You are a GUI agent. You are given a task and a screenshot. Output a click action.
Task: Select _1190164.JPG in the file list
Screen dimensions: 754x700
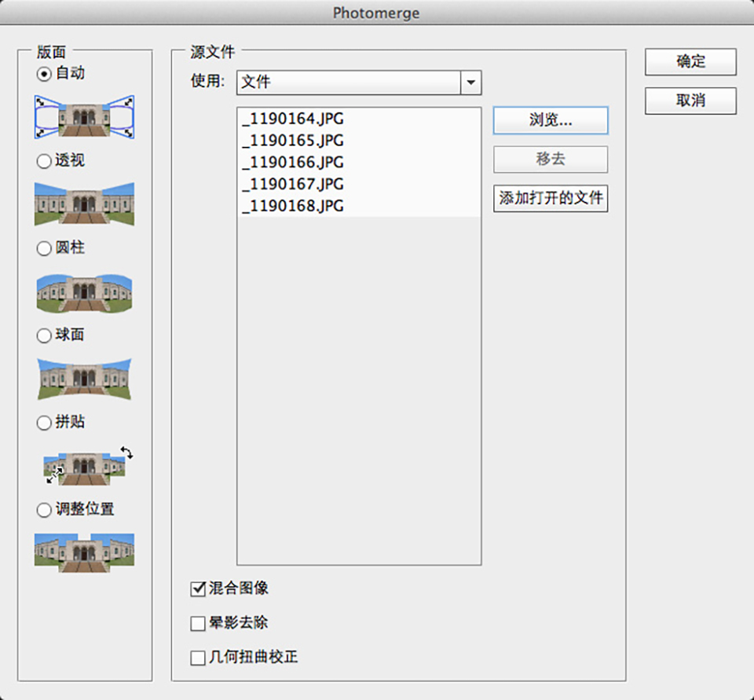pos(293,119)
